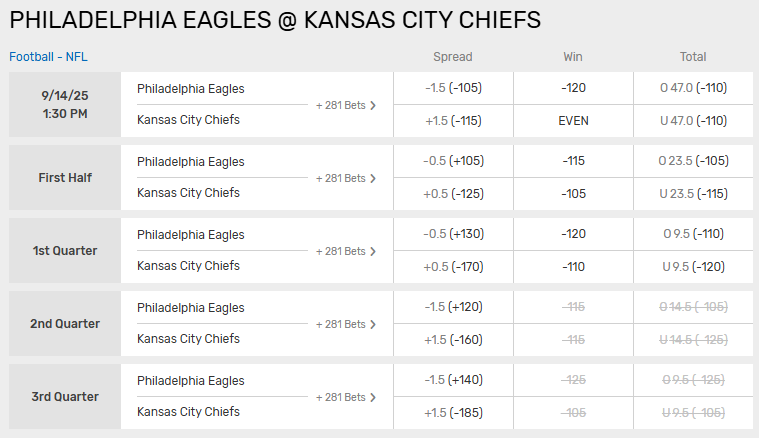Screen dimensions: 759x438
Task: Select Chiefs full-game spread +1.5 (-115)
Action: click(453, 120)
